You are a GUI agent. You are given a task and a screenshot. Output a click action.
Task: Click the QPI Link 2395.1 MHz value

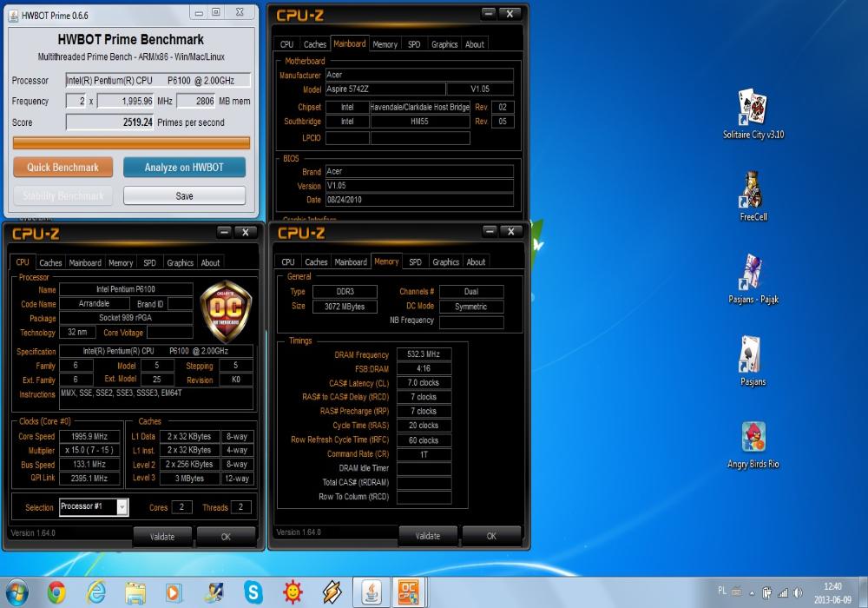89,478
